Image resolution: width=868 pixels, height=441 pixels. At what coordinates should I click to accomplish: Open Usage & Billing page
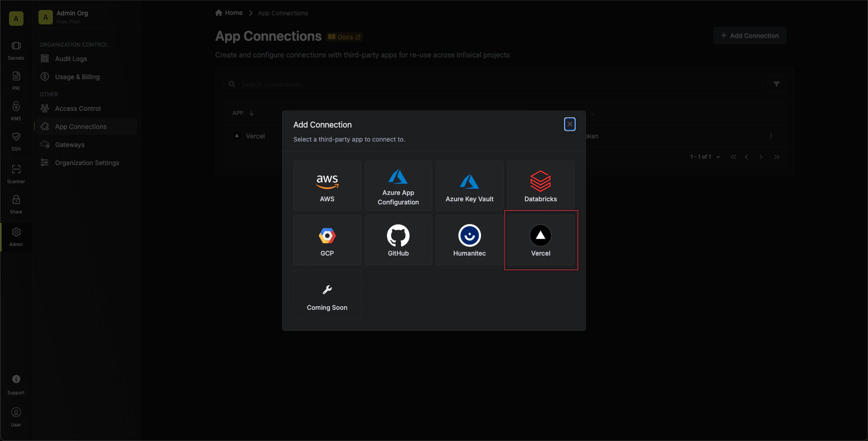[86, 77]
